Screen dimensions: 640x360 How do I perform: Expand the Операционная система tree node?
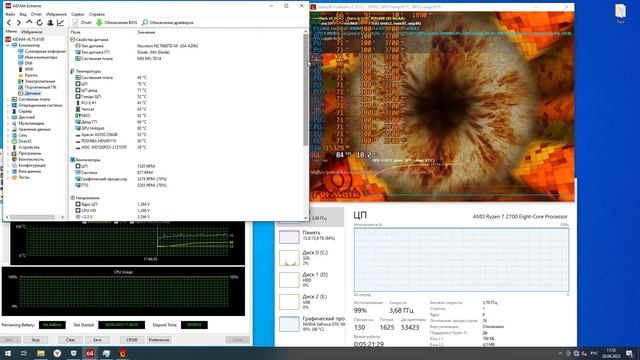click(x=8, y=105)
